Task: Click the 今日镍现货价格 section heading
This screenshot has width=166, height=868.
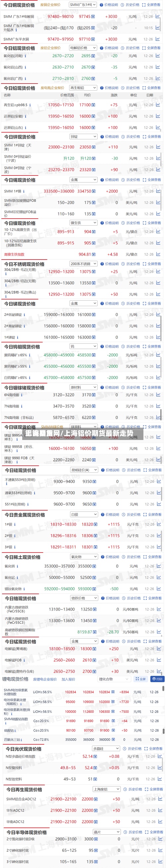Action: tap(20, 223)
